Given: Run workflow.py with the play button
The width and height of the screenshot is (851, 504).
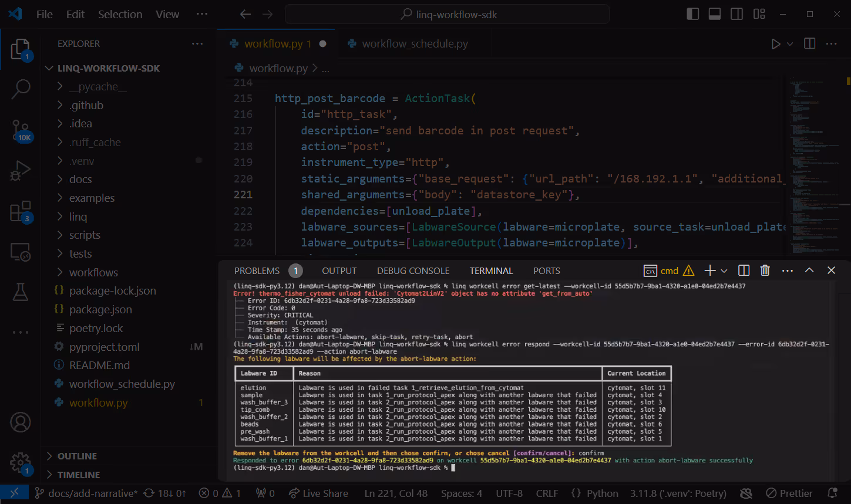Looking at the screenshot, I should pyautogui.click(x=776, y=43).
